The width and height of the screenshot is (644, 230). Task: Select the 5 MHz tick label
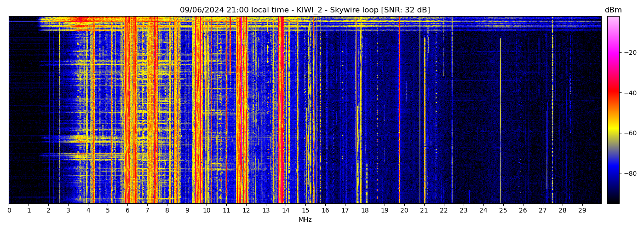coord(108,211)
